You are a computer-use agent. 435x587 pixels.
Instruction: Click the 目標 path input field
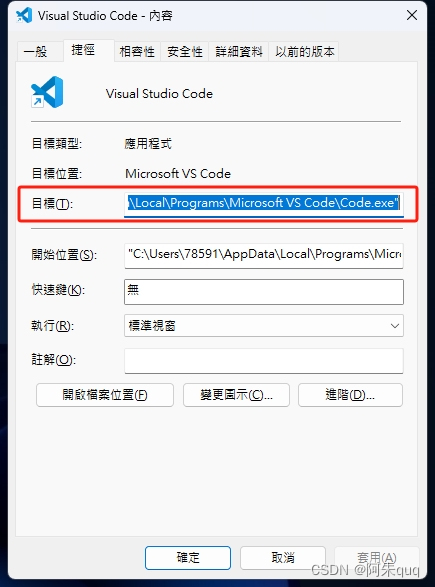click(264, 204)
